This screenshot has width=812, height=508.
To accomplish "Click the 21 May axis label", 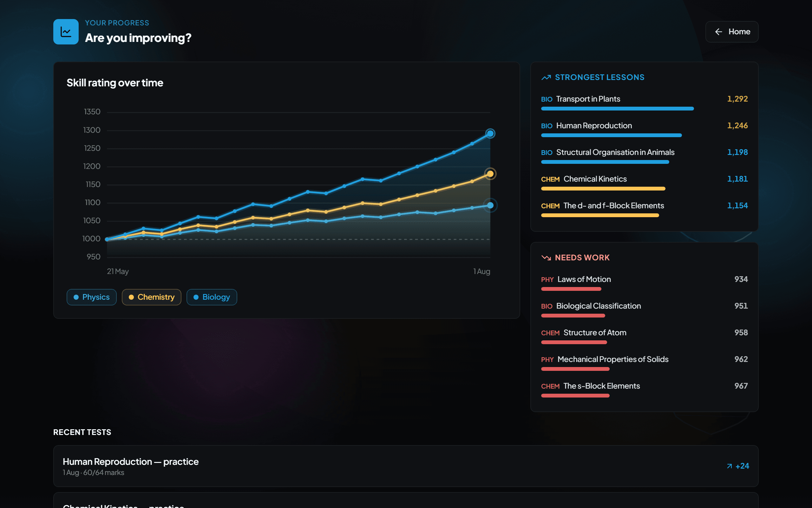I will click(x=118, y=271).
